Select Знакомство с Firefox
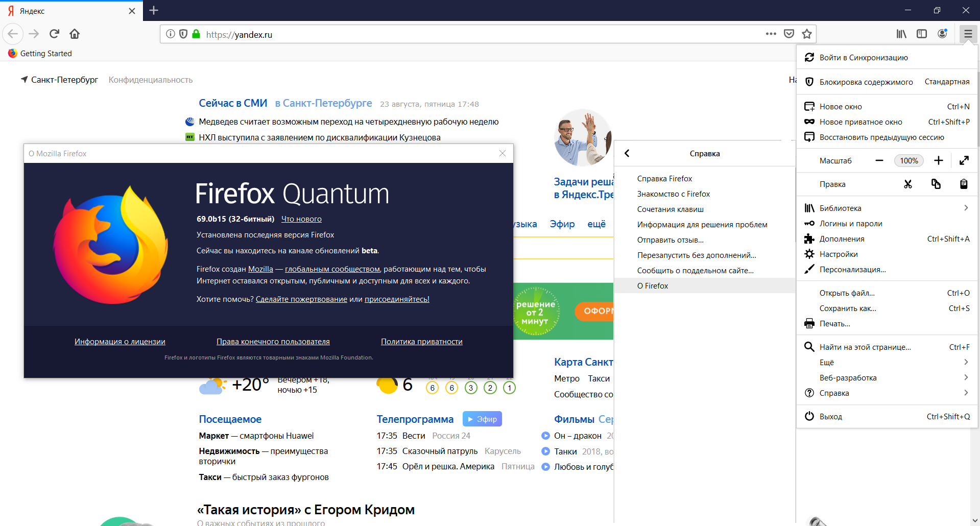The width and height of the screenshot is (980, 526). 705,194
